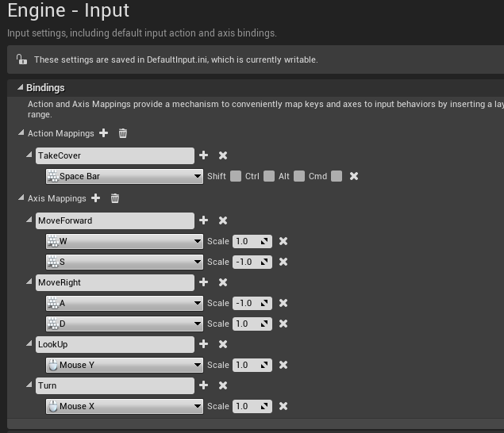Click the Turn mapping name field
This screenshot has width=504, height=433.
pyautogui.click(x=114, y=385)
